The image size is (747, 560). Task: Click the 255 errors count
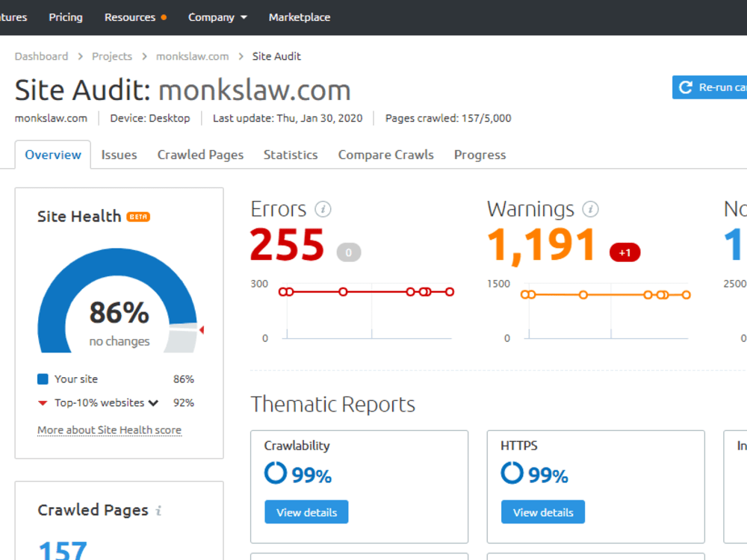tap(287, 245)
